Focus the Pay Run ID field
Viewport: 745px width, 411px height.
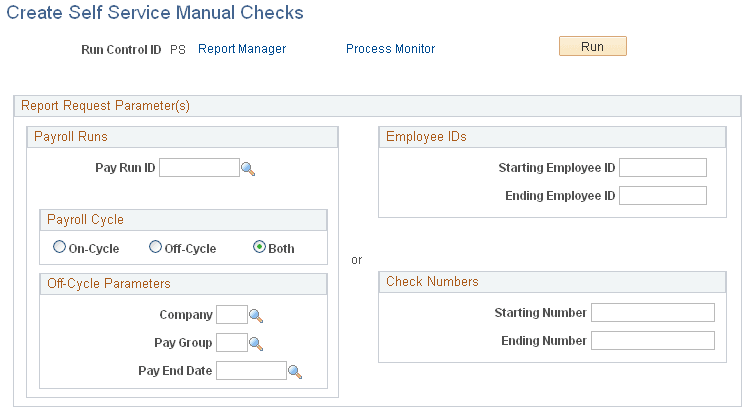pos(199,168)
